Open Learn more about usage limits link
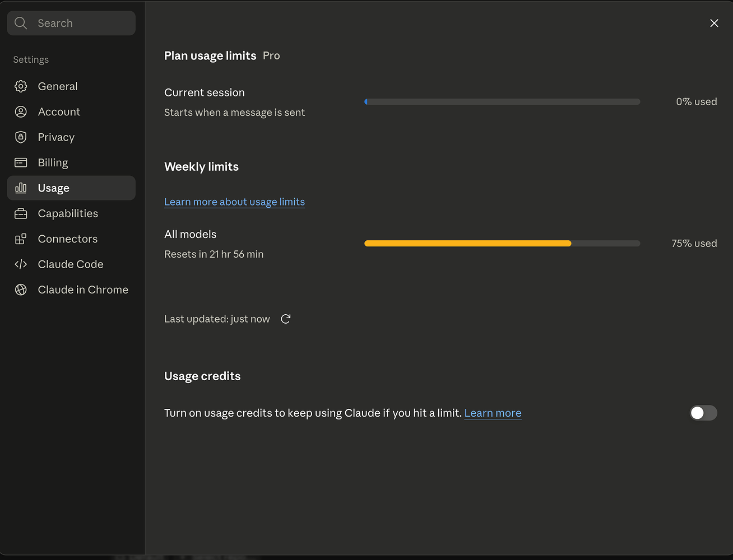 234,202
